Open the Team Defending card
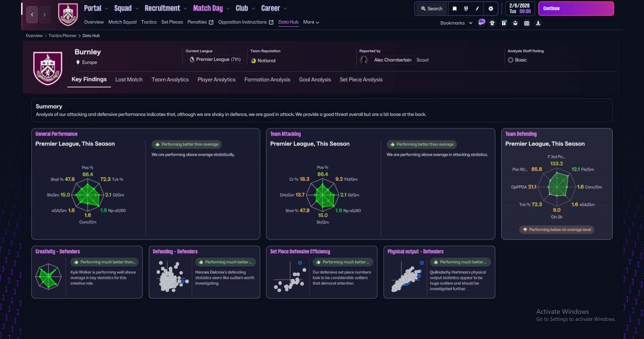644x339 pixels. (x=557, y=184)
